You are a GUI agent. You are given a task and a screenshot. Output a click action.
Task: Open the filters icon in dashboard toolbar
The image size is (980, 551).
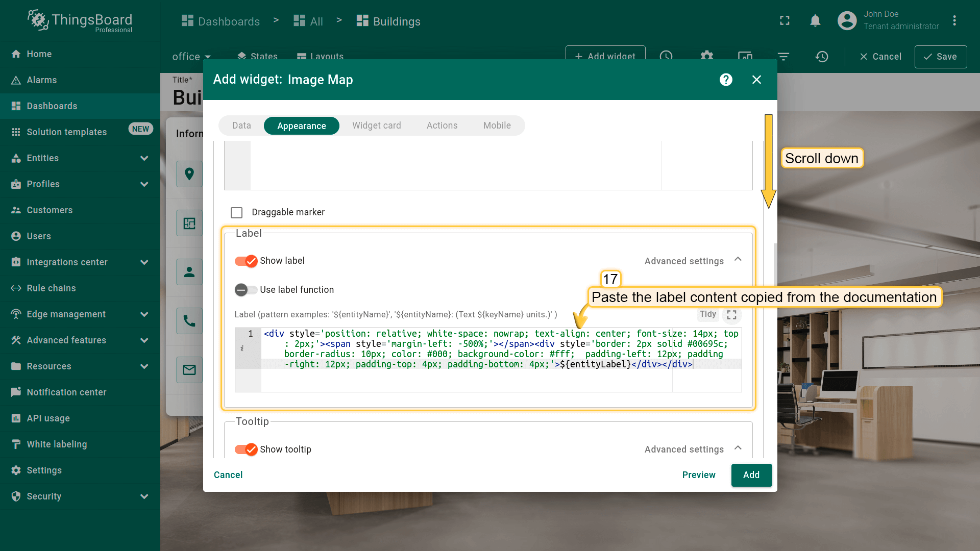783,57
